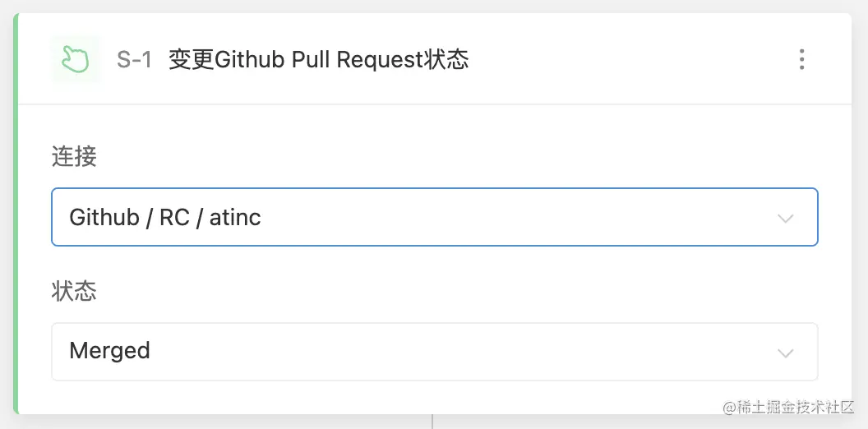Open the three-dot more options menu
Image resolution: width=868 pixels, height=429 pixels.
(x=801, y=59)
